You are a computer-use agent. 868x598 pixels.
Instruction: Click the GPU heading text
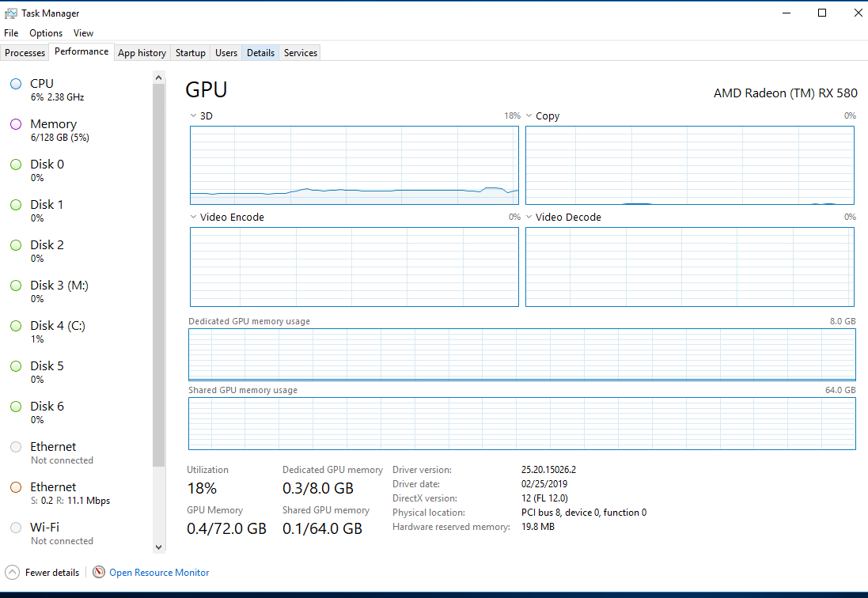(207, 89)
